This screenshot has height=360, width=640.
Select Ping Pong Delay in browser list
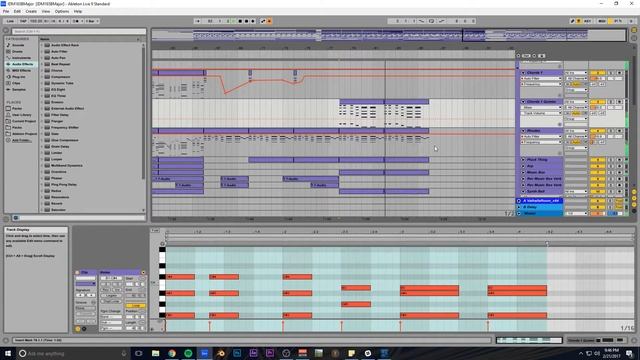(x=64, y=184)
